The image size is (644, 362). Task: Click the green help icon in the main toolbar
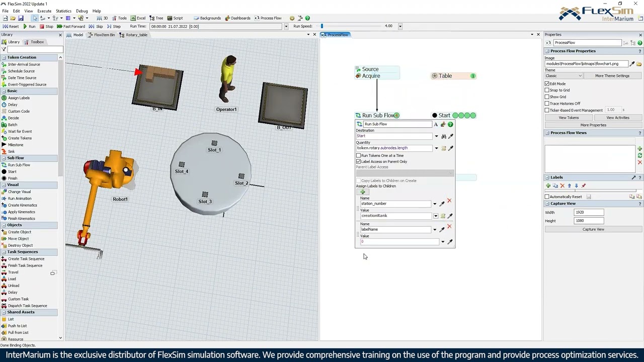(x=307, y=18)
